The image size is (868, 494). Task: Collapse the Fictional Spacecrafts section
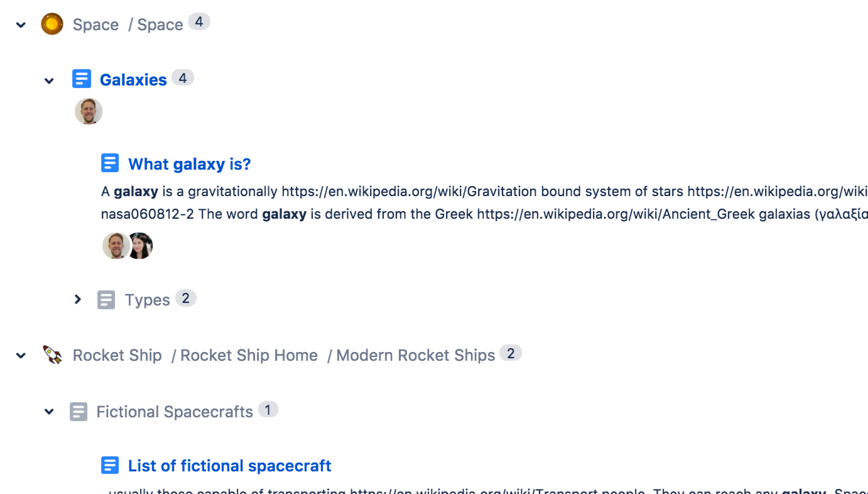(x=49, y=411)
